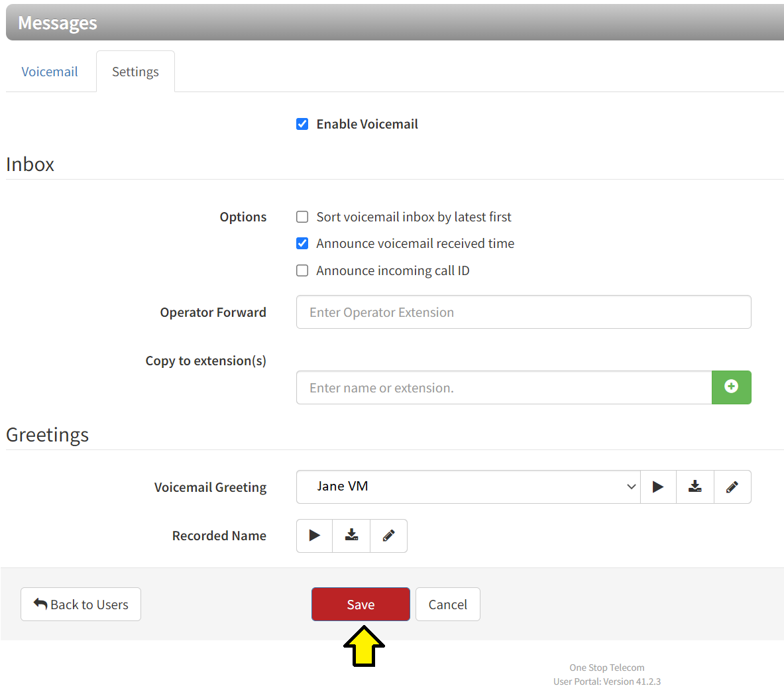Click the Copy to extension name field
This screenshot has width=784, height=698.
tap(504, 388)
